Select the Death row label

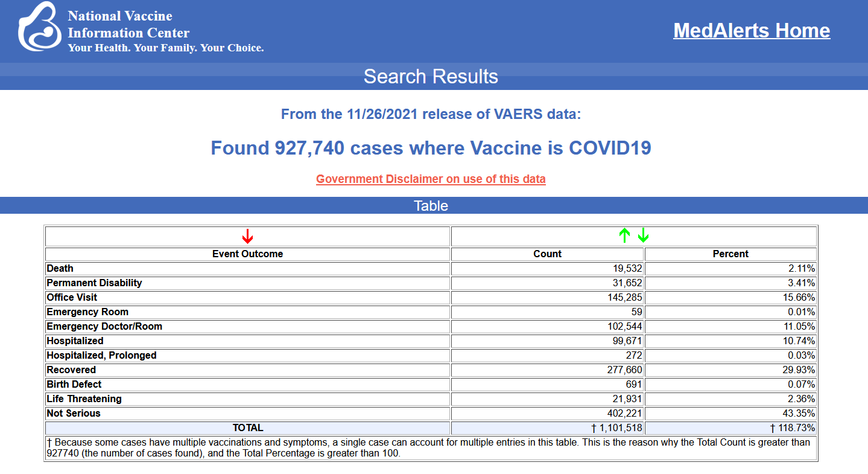click(60, 268)
